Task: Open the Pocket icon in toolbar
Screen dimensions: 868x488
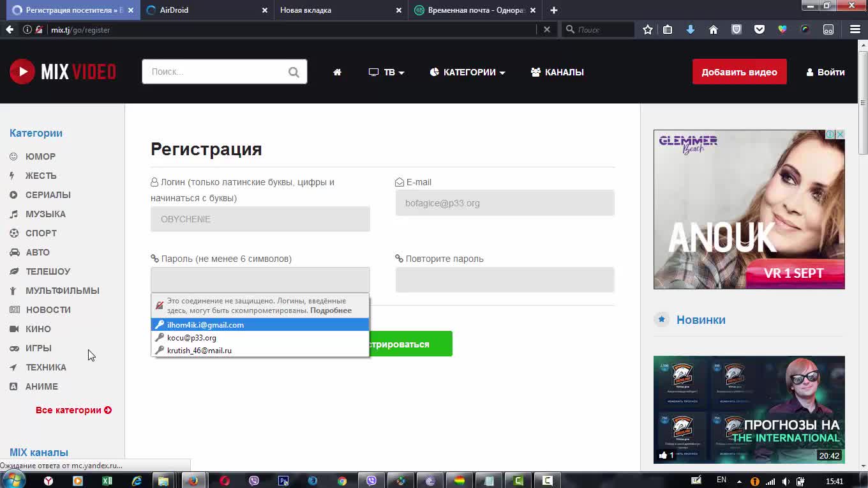Action: [759, 29]
